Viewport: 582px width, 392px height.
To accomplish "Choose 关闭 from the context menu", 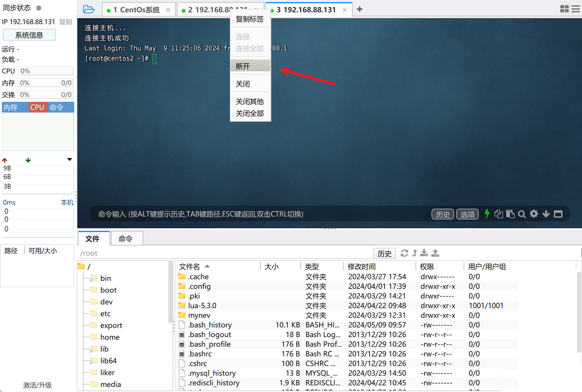I will [x=250, y=84].
